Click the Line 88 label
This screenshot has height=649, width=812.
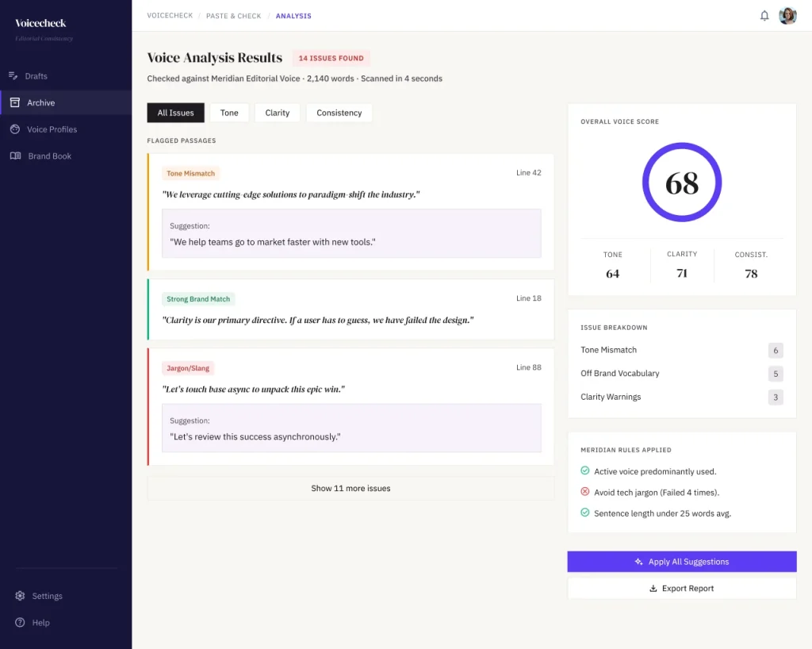tap(529, 367)
